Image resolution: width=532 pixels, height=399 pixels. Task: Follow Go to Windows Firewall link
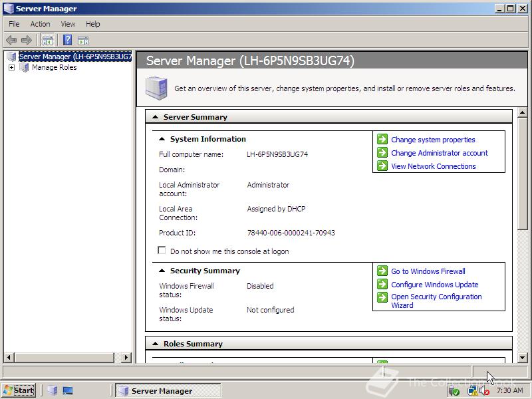point(428,271)
